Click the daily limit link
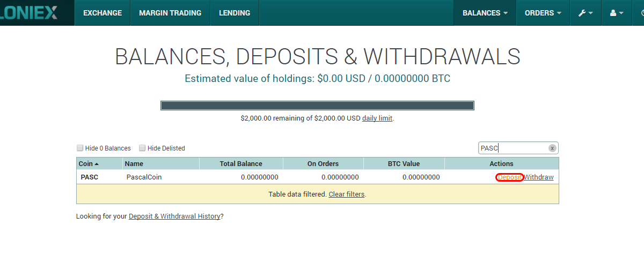The height and width of the screenshot is (255, 644). 377,118
